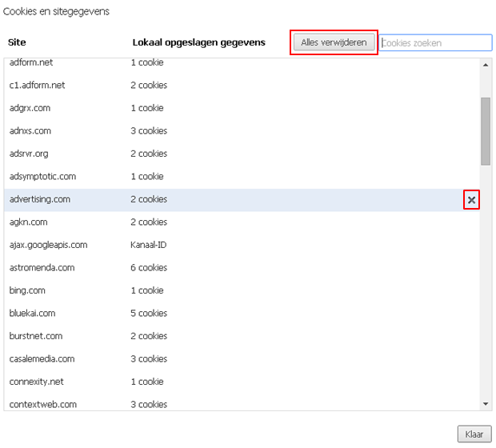Viewport: 496px width, 448px height.
Task: Click the 2 cookies value for burstnet.com
Action: click(149, 336)
